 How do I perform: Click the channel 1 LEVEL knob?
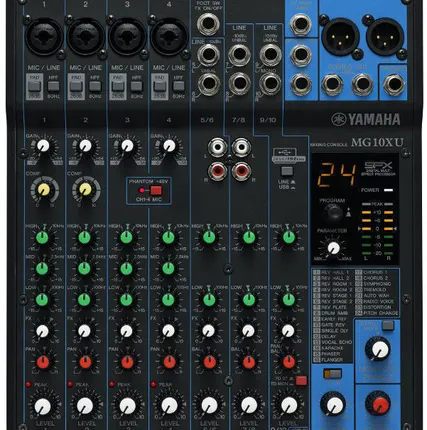tap(43, 406)
